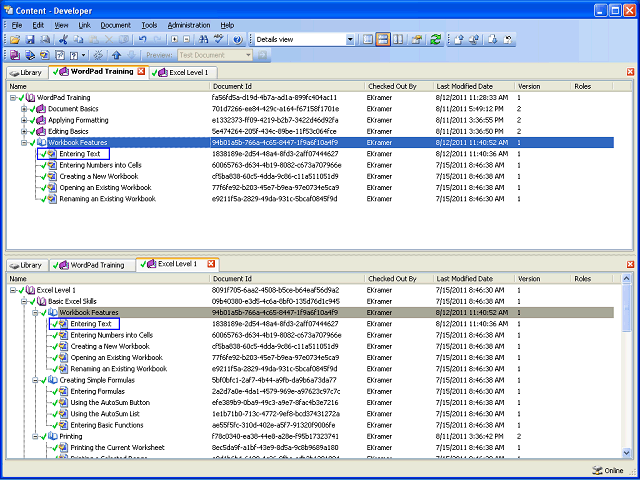Click the Delete X toolbar icon
Viewport: 640px width, 480px height.
[109, 40]
